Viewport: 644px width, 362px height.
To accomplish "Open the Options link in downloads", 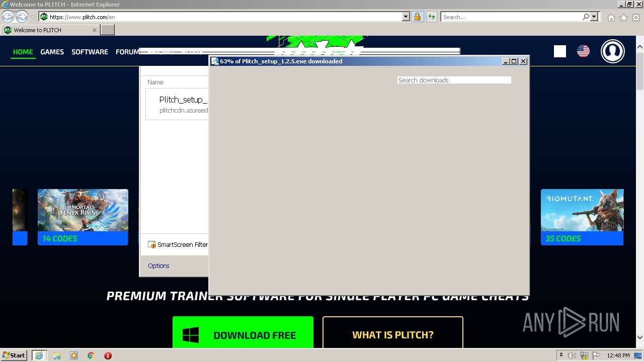I will click(x=158, y=266).
